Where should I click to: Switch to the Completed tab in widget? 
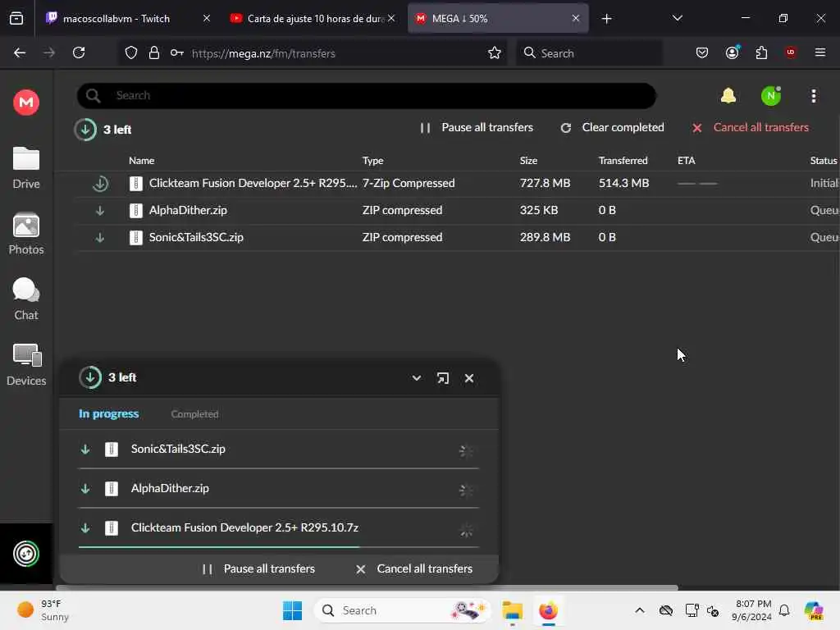pyautogui.click(x=194, y=414)
